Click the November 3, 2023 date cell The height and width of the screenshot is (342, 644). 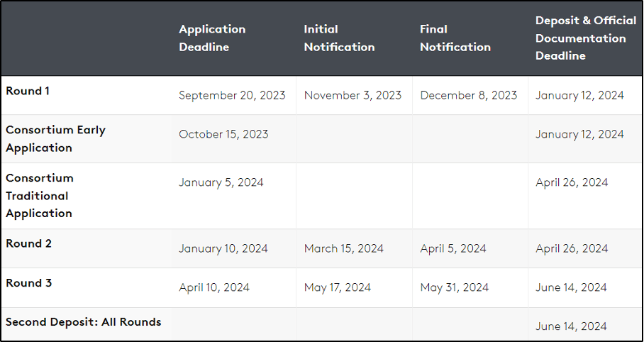tap(352, 95)
